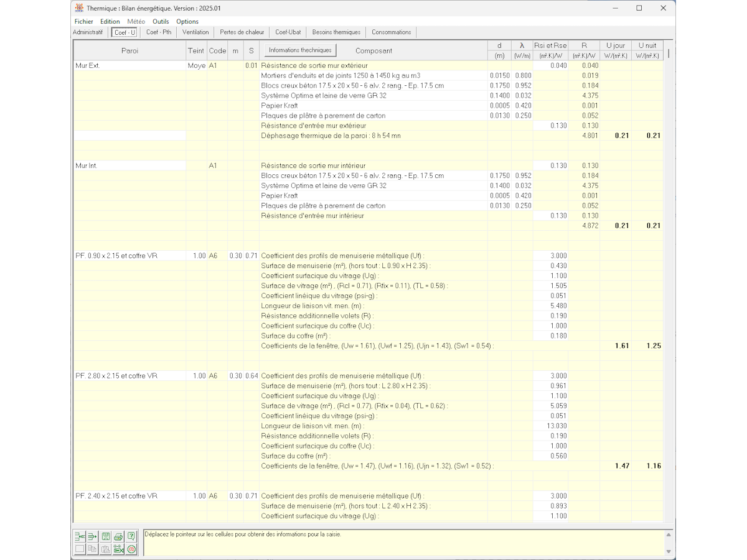
Task: Go to the Pertes de chaleur tab
Action: tap(242, 32)
